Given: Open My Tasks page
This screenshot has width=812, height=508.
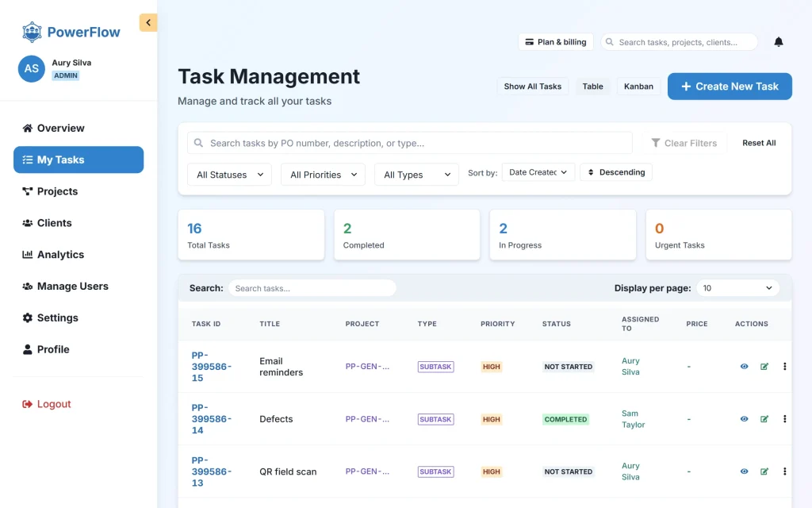Looking at the screenshot, I should [79, 160].
